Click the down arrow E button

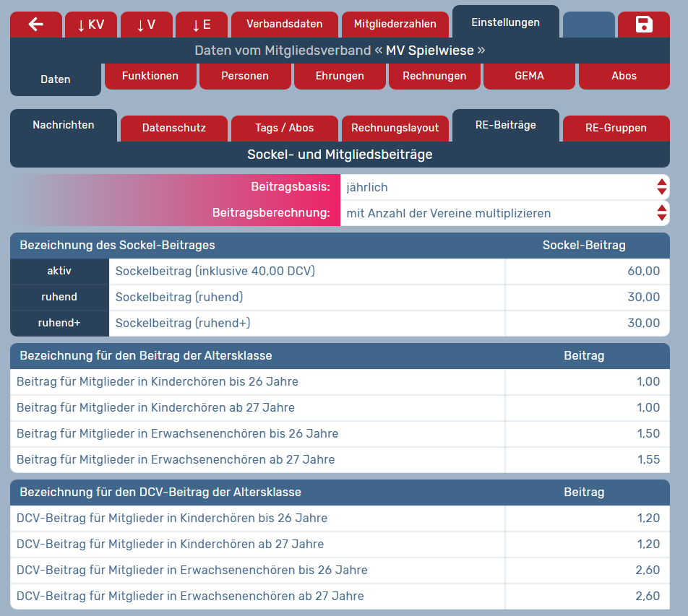pos(202,25)
